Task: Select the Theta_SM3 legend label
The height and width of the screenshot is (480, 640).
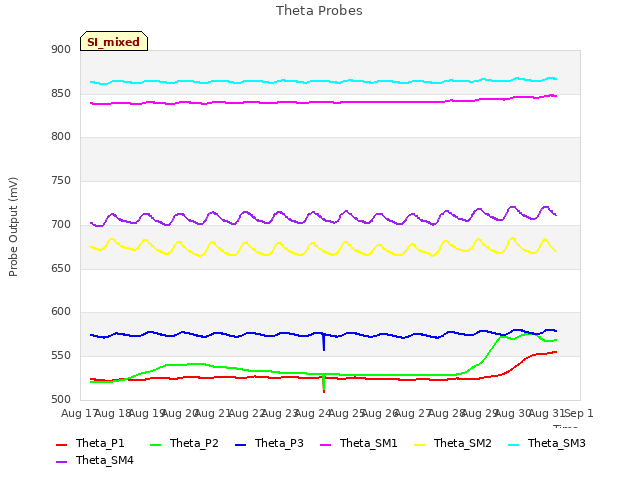Action: 557,443
